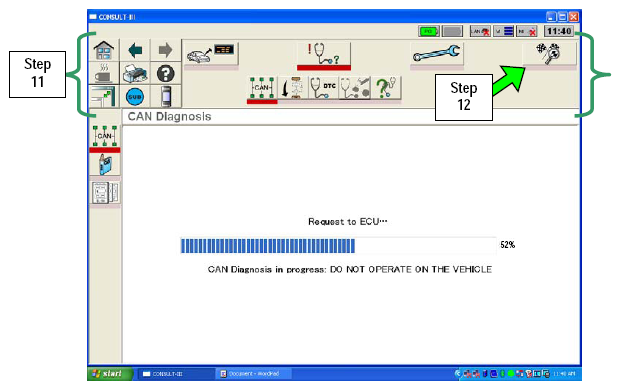The height and width of the screenshot is (390, 621).
Task: Go back with the left arrow
Action: 135,50
